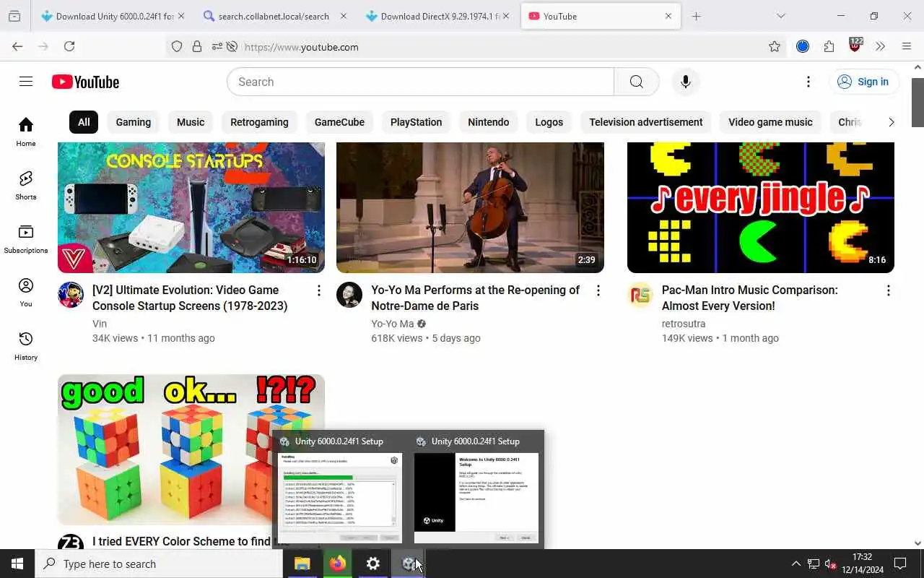Viewport: 924px width, 578px height.
Task: Open Pac-Man Intro Music Comparison title
Action: click(749, 298)
